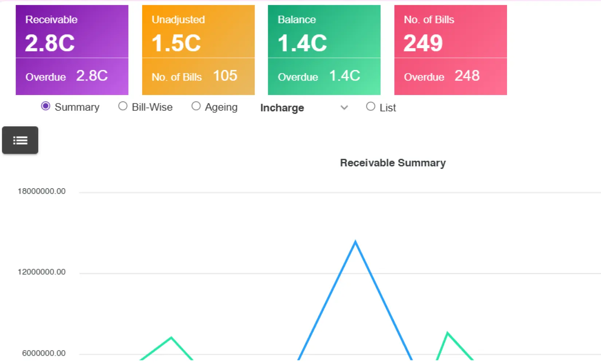Click Overdue 2.8C in Receivable card

coord(67,76)
